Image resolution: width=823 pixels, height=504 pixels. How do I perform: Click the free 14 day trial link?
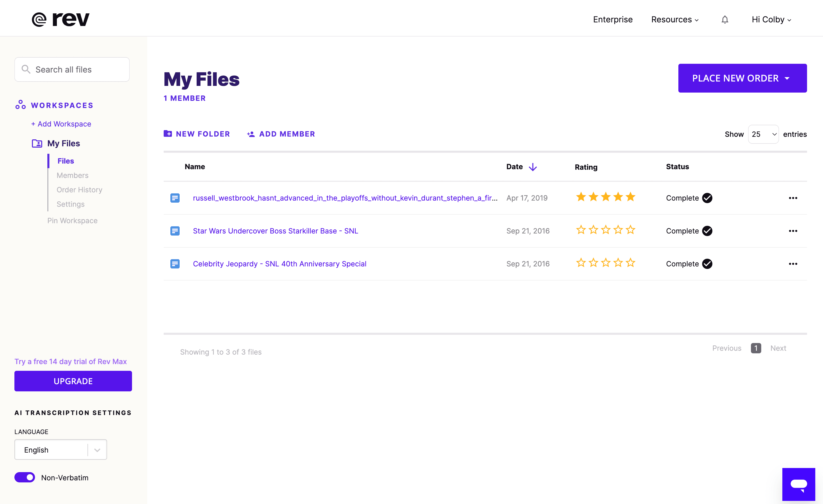(71, 362)
